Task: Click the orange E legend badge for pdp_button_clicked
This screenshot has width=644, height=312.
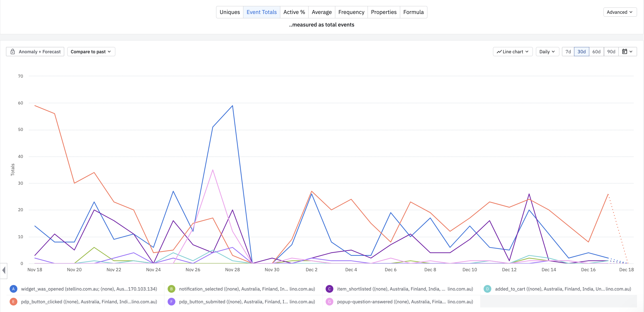Action: click(13, 301)
